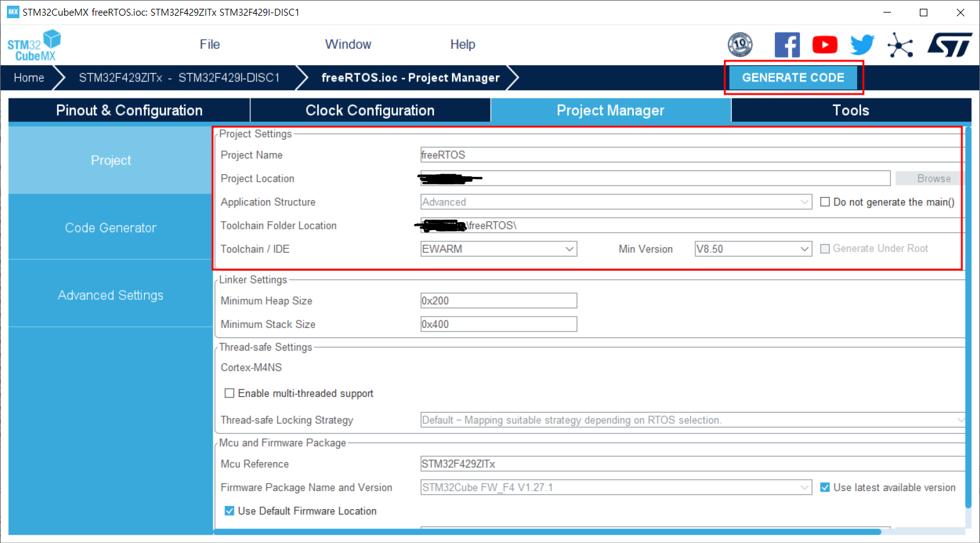Click the vertical scrollbar of settings panel

pos(968,317)
